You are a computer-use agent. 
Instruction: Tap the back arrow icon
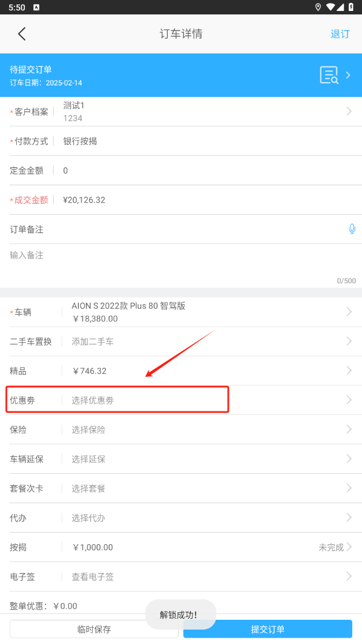[22, 33]
